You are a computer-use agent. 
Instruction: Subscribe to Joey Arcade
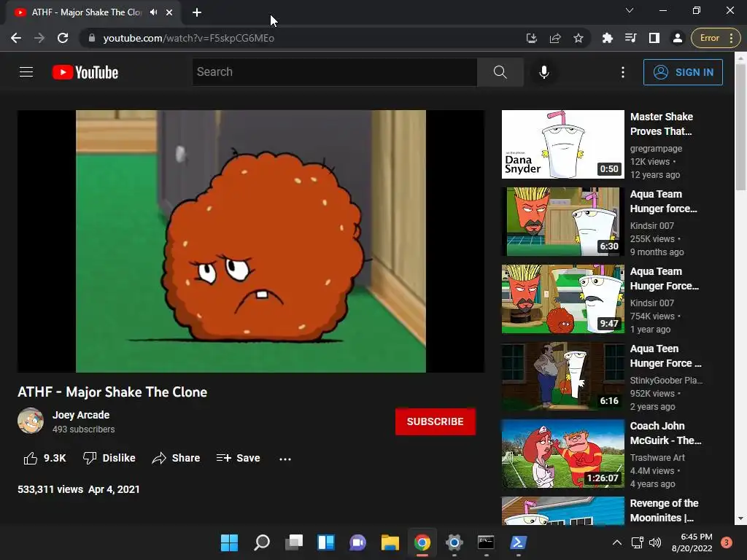coord(435,421)
